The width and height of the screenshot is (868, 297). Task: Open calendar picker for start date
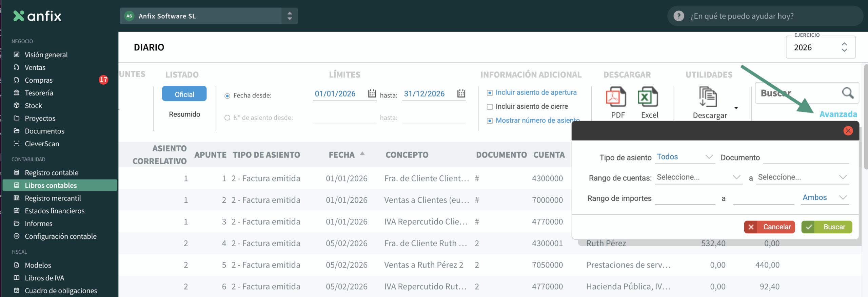[x=372, y=93]
